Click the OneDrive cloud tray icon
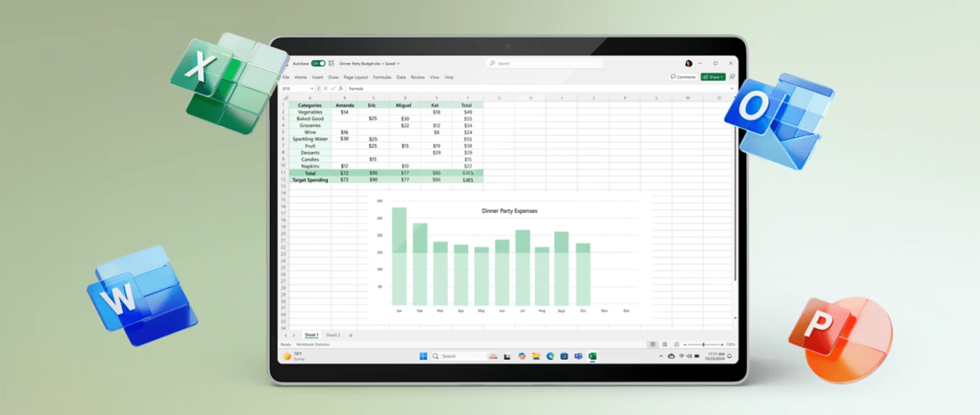This screenshot has height=415, width=980. pyautogui.click(x=671, y=356)
